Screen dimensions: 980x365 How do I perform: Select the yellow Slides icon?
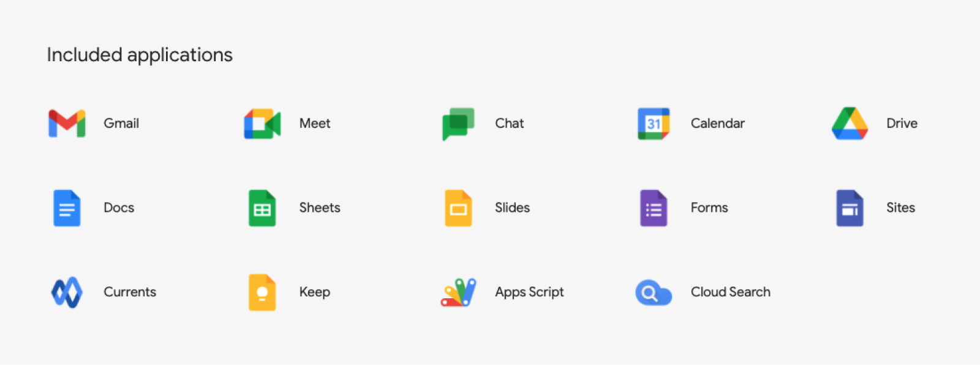pos(458,208)
